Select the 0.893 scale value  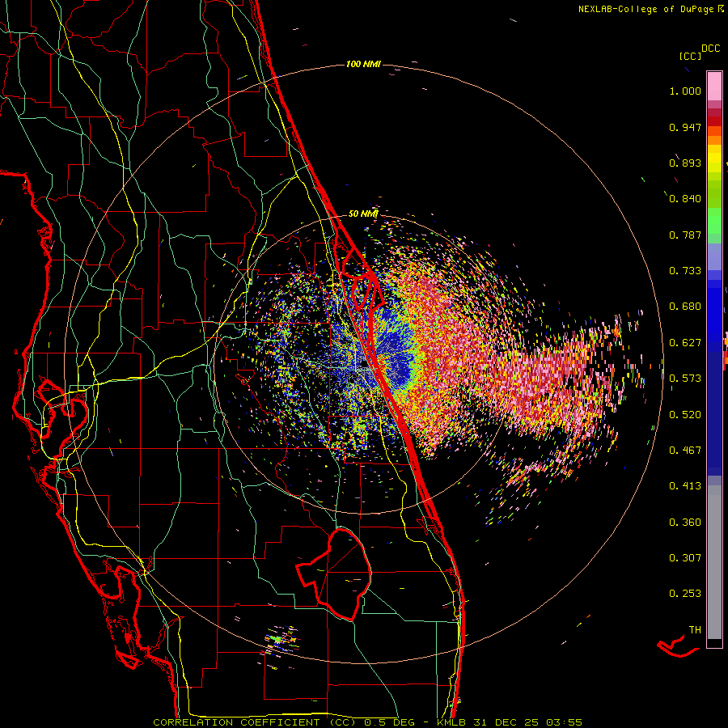[x=685, y=163]
